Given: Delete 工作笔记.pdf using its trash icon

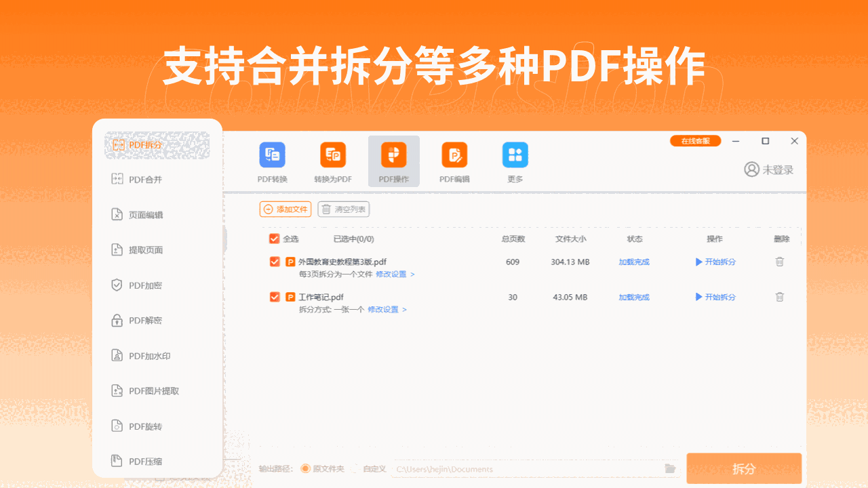Looking at the screenshot, I should (x=779, y=297).
